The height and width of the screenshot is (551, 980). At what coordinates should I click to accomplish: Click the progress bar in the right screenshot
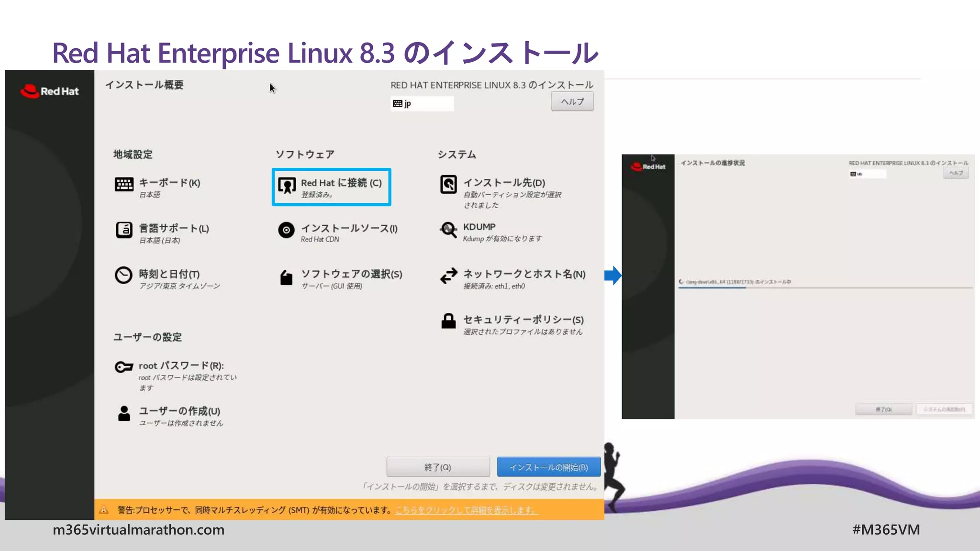[825, 288]
